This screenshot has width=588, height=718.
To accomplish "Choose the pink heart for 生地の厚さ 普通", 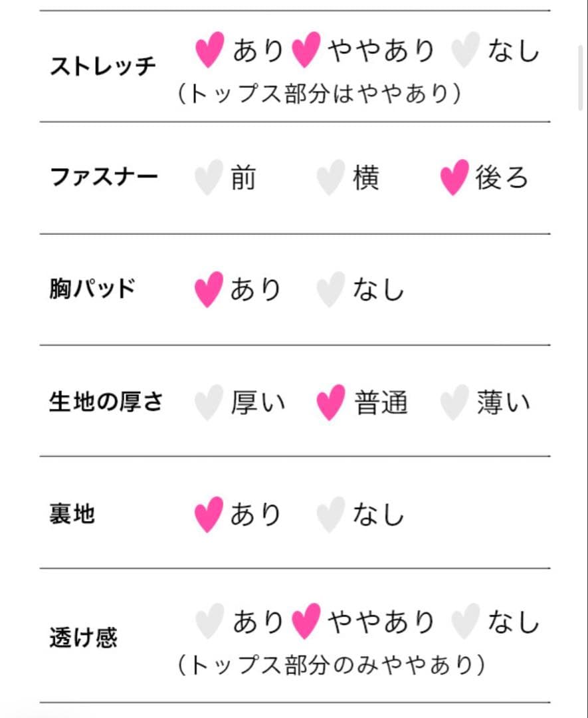I will 330,403.
